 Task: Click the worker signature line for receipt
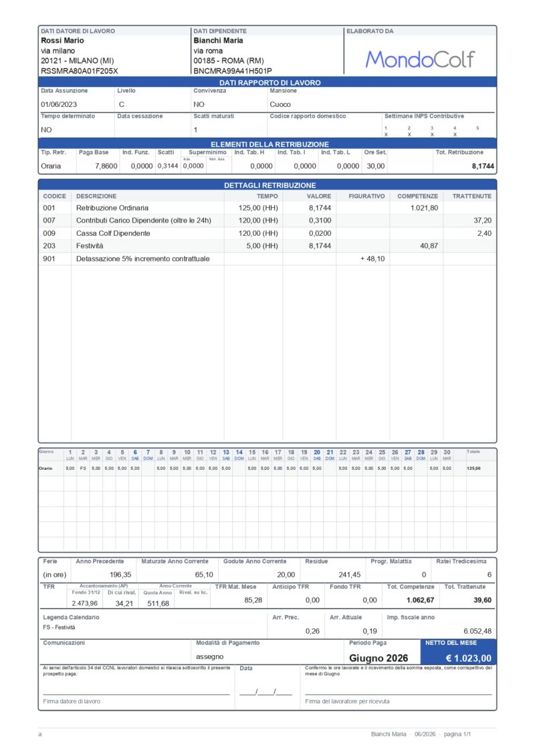(x=399, y=694)
